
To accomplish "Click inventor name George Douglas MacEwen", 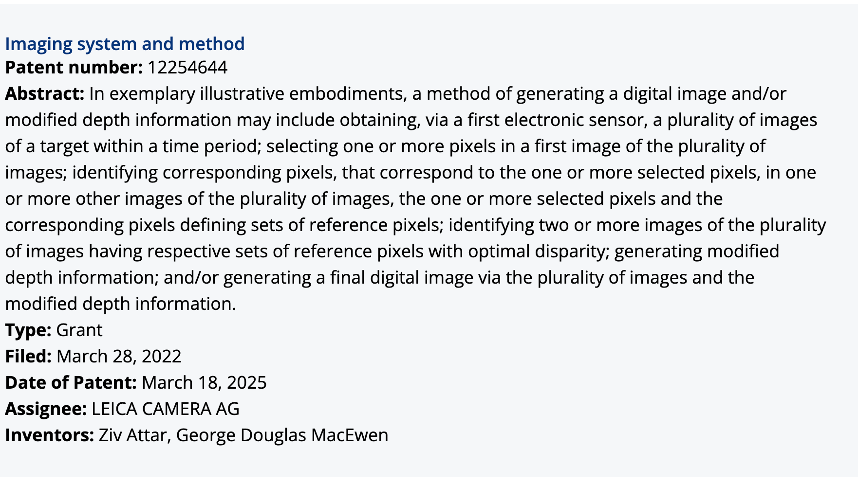I will tap(282, 435).
